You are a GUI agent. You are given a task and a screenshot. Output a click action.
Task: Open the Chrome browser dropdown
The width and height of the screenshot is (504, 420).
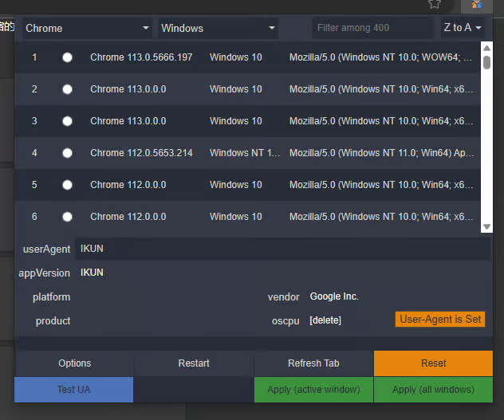click(87, 28)
